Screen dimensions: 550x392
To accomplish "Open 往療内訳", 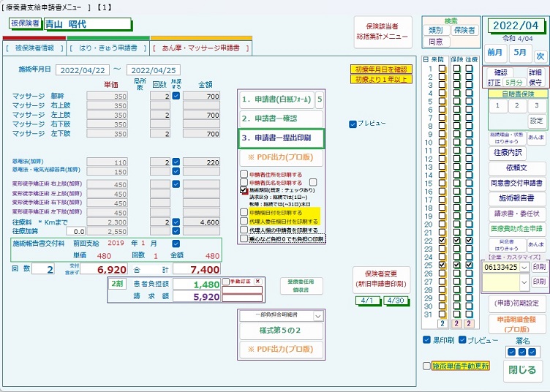I will (507, 153).
